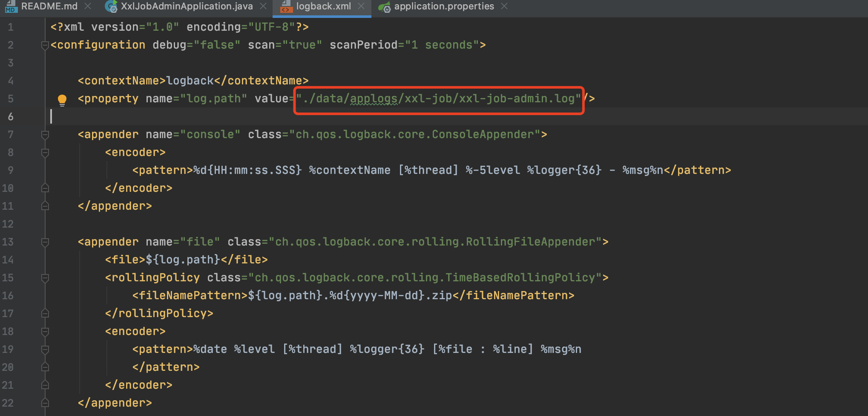Screen dimensions: 868x416
Task: Click the text 'contextName' opening tag
Action: click(x=121, y=81)
